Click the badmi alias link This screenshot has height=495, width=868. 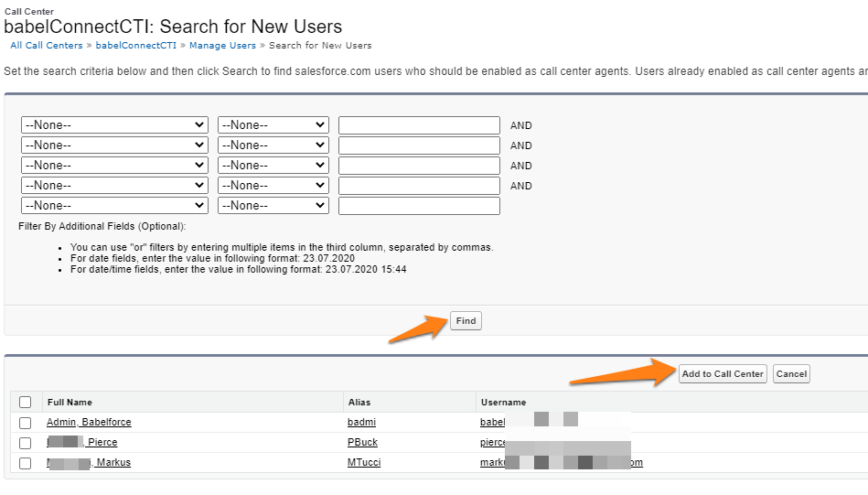tap(362, 423)
